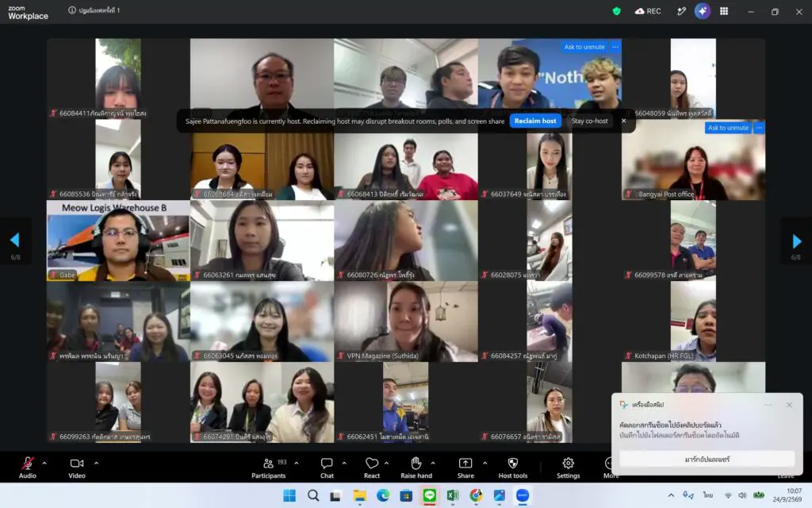Open the Chat panel
Image resolution: width=812 pixels, height=508 pixels.
coord(327,467)
